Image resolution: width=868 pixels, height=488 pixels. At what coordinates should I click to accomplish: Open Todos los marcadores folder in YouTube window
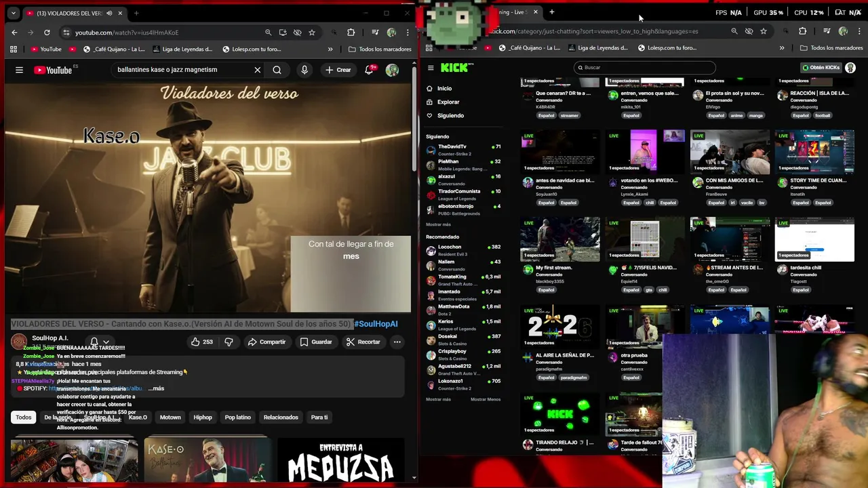[x=380, y=49]
